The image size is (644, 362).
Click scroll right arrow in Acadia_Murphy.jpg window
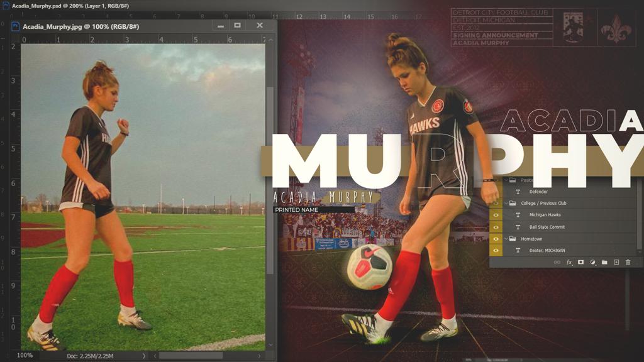coord(259,356)
